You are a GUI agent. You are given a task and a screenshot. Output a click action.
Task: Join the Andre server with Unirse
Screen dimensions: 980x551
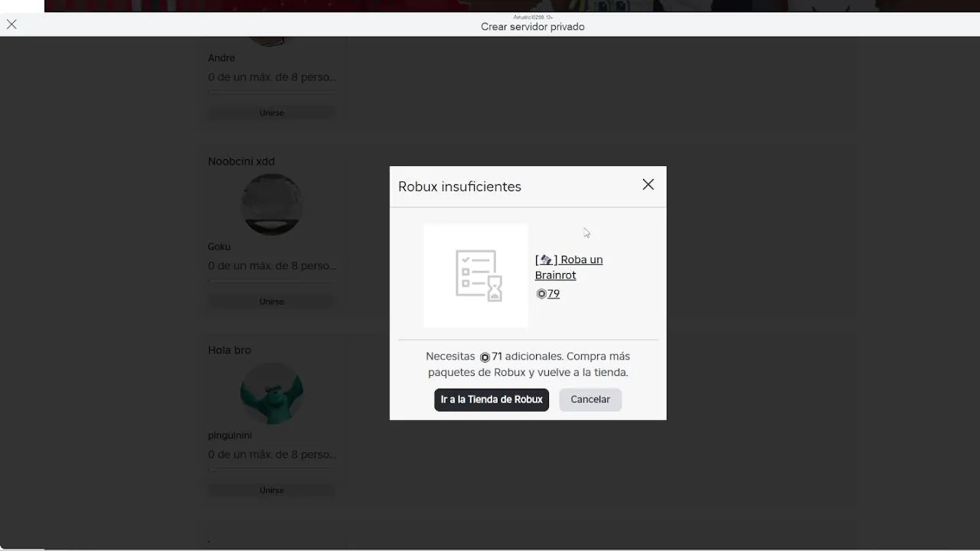point(272,112)
